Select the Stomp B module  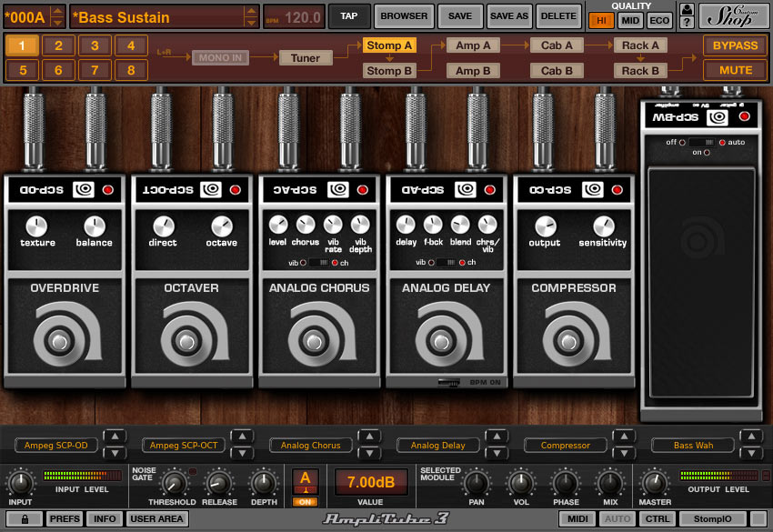tap(389, 71)
